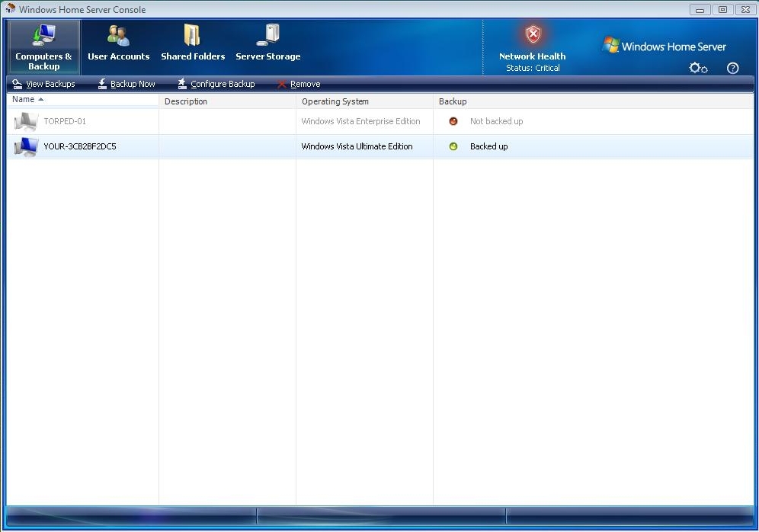
Task: Click the Windows Home Server logo
Action: 665,46
